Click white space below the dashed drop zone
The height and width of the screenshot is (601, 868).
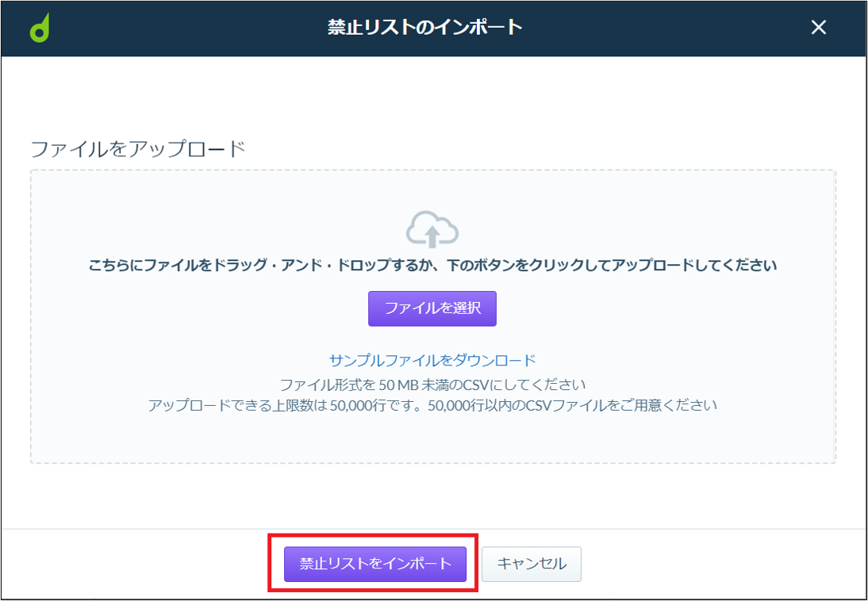click(x=432, y=496)
